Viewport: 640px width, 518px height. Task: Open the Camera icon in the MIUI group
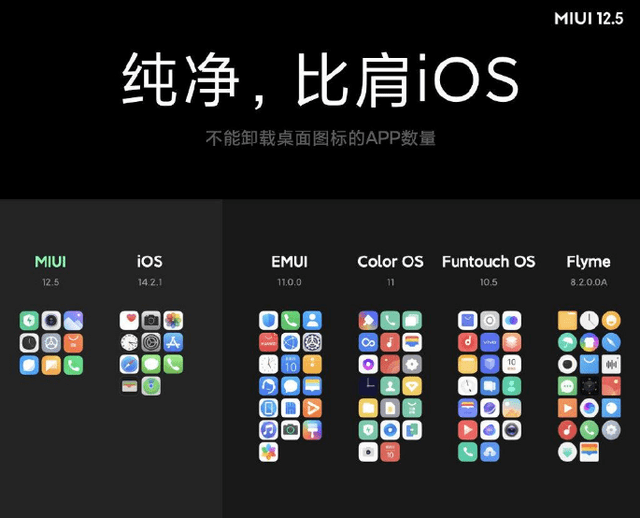tap(51, 320)
